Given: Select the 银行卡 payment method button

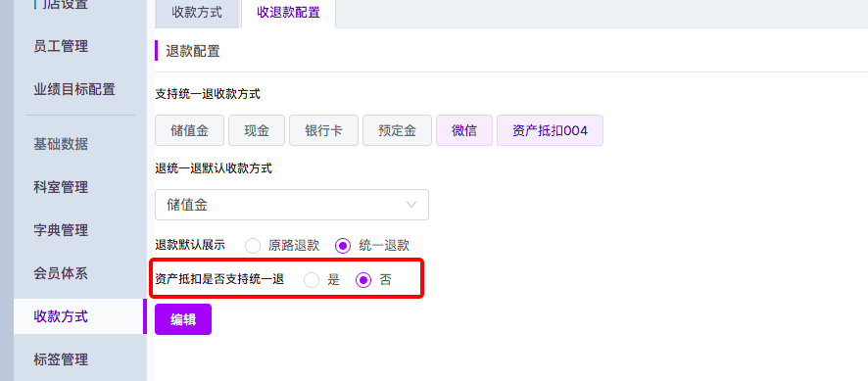Looking at the screenshot, I should 324,130.
